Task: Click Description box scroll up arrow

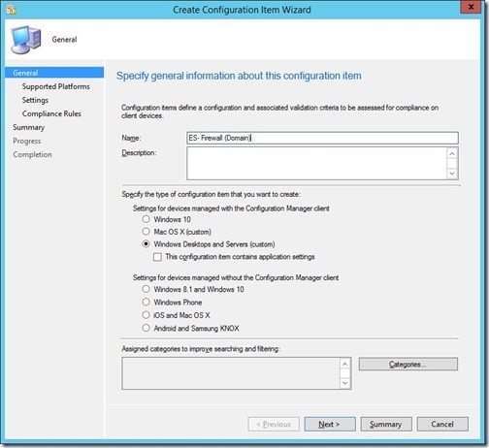Action: pyautogui.click(x=452, y=154)
